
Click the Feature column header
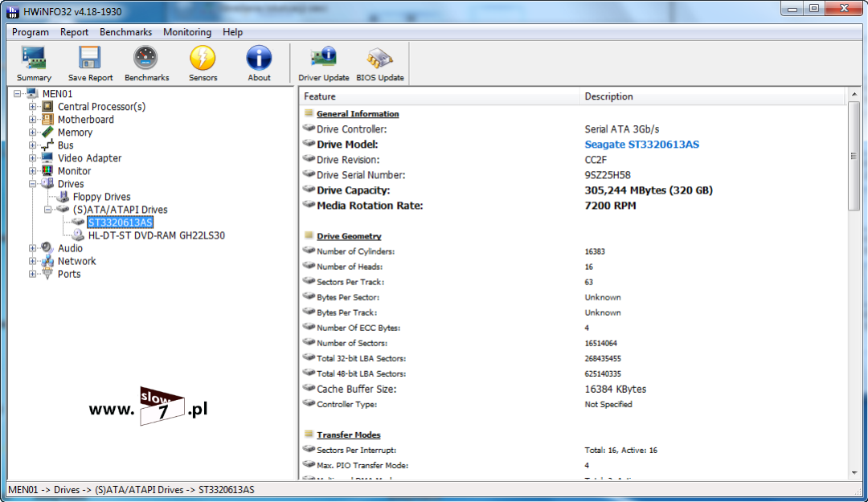pos(440,96)
